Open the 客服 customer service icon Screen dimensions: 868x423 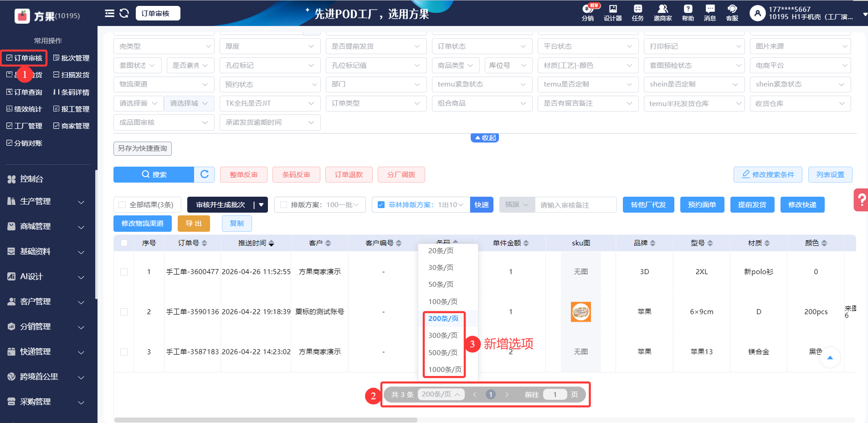pos(732,13)
